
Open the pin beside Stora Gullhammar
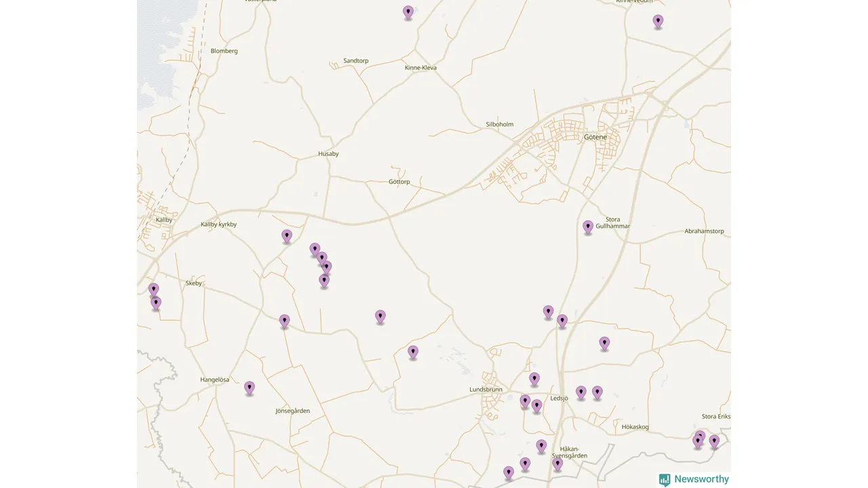click(588, 227)
